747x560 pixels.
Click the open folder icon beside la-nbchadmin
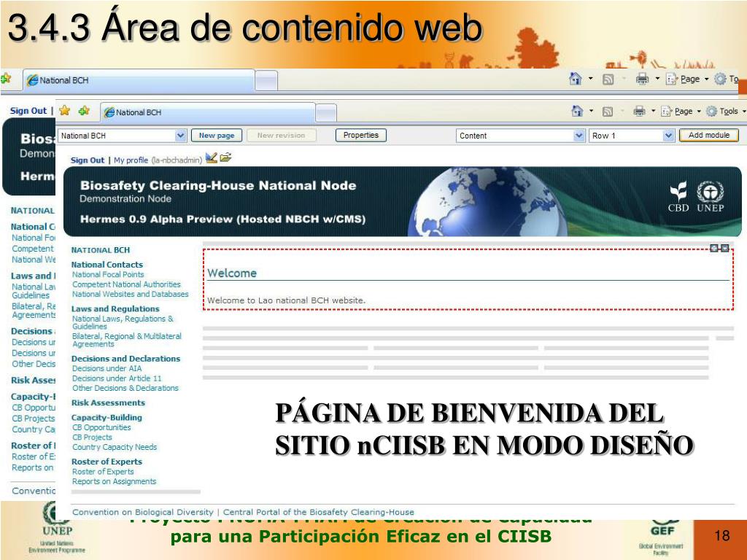tap(225, 157)
